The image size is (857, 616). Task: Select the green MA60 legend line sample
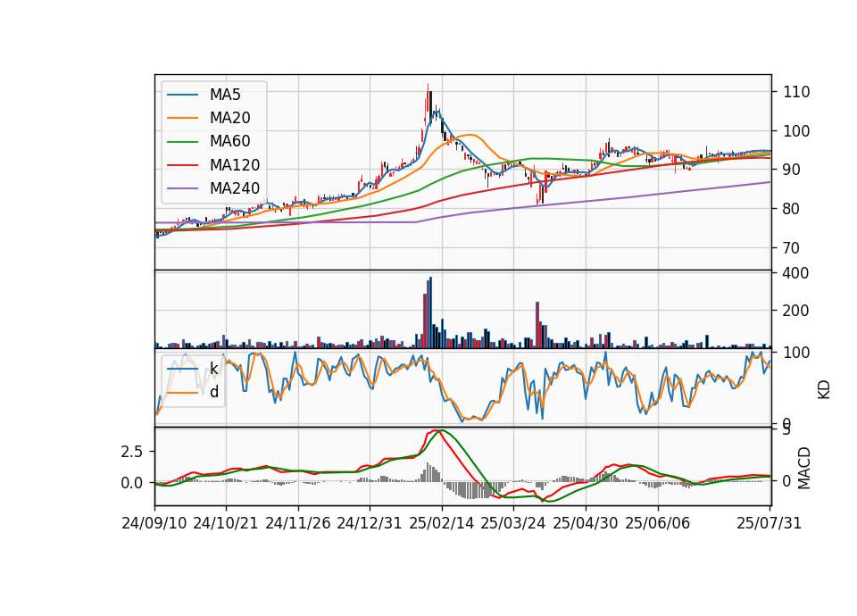(x=182, y=142)
